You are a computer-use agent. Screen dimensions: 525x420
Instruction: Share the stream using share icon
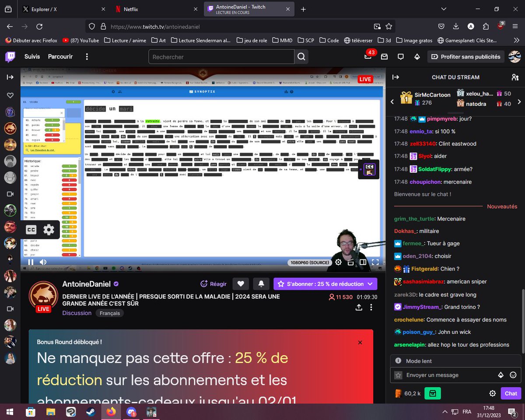(x=359, y=307)
